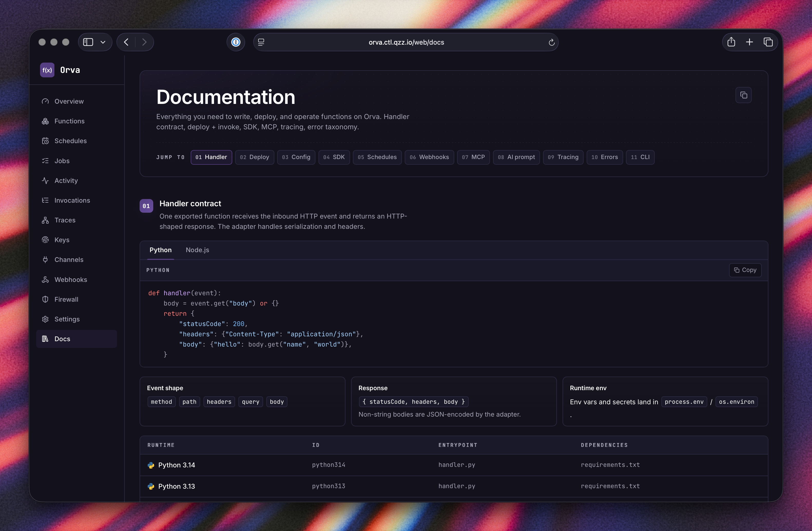This screenshot has width=812, height=531.
Task: Jump to 11 CLI section
Action: click(x=640, y=157)
